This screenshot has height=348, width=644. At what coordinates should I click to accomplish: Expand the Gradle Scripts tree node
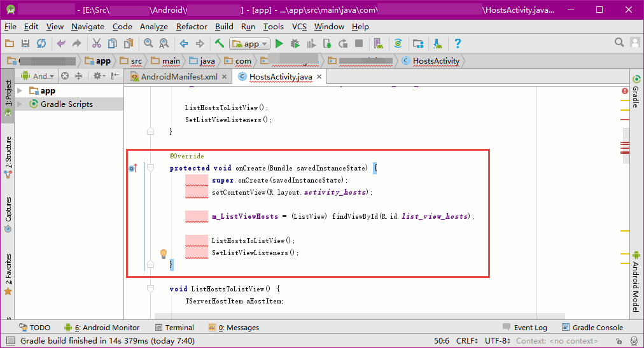(x=19, y=104)
